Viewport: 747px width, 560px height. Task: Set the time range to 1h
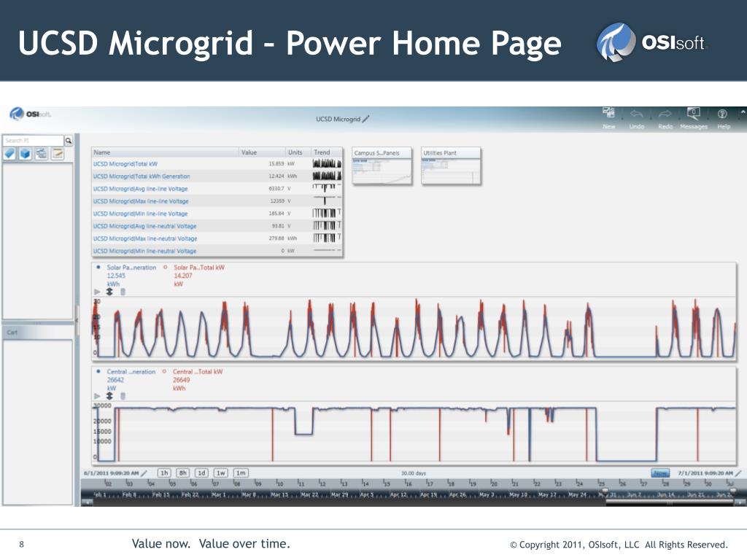pyautogui.click(x=164, y=473)
